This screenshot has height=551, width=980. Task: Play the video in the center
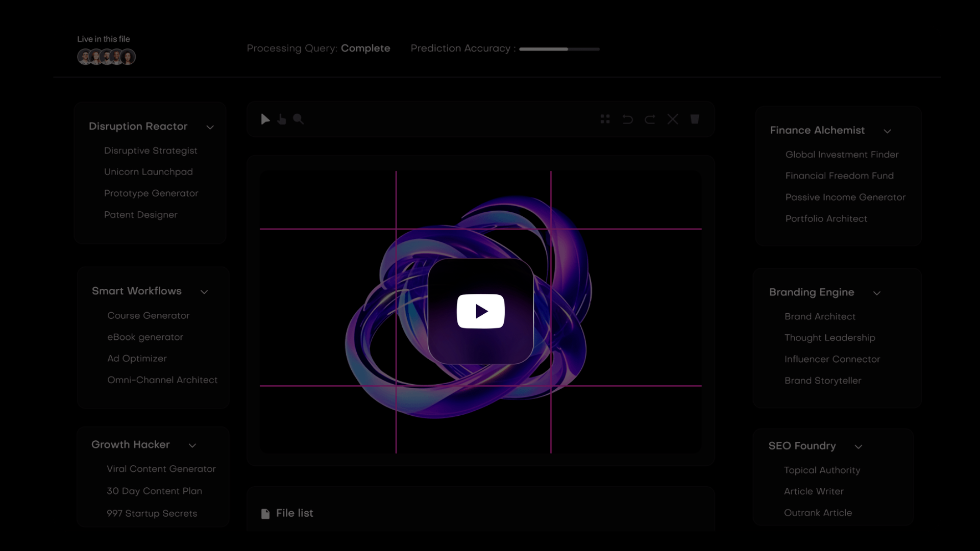tap(480, 311)
